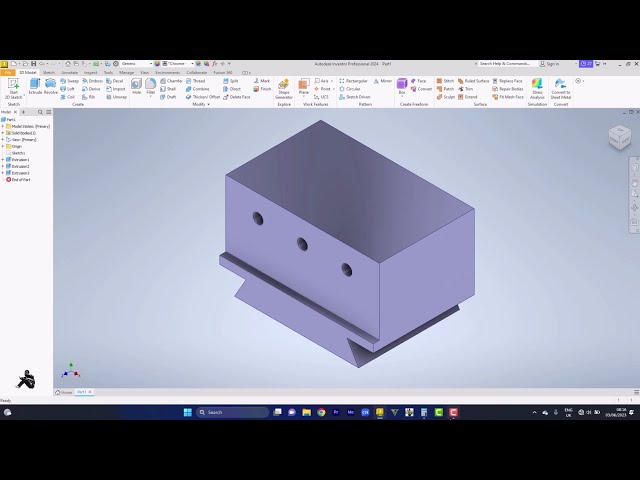Click the Windows taskbar Search box
The width and height of the screenshot is (640, 480).
[x=232, y=412]
